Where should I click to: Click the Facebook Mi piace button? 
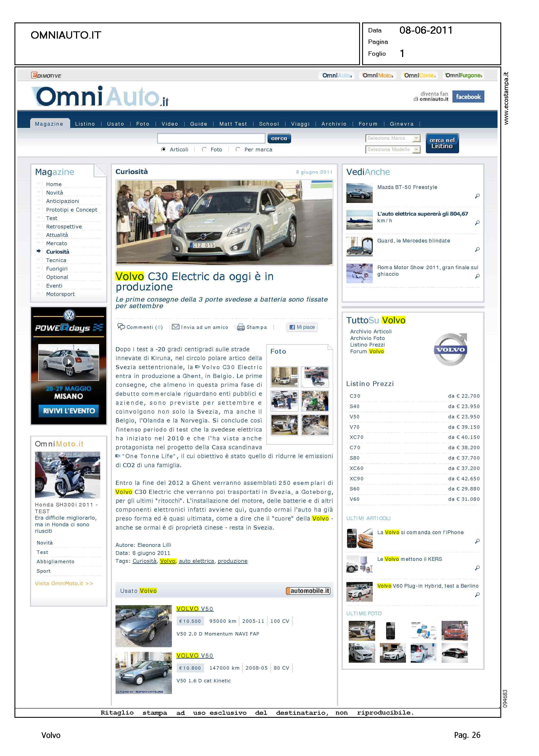coord(302,327)
